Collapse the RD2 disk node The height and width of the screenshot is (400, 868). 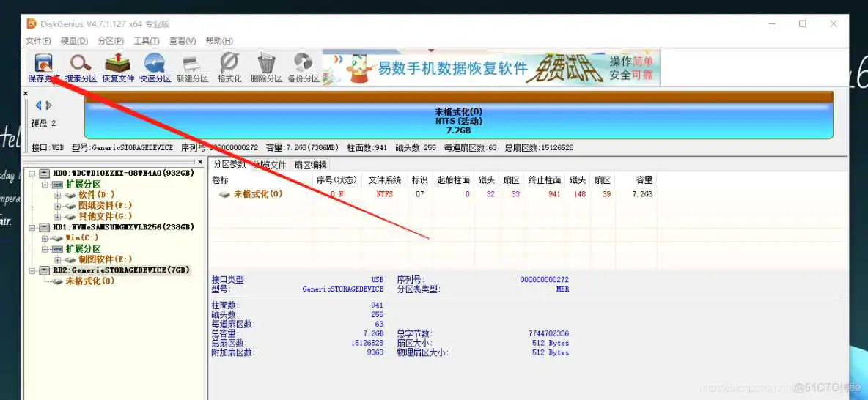pyautogui.click(x=32, y=270)
